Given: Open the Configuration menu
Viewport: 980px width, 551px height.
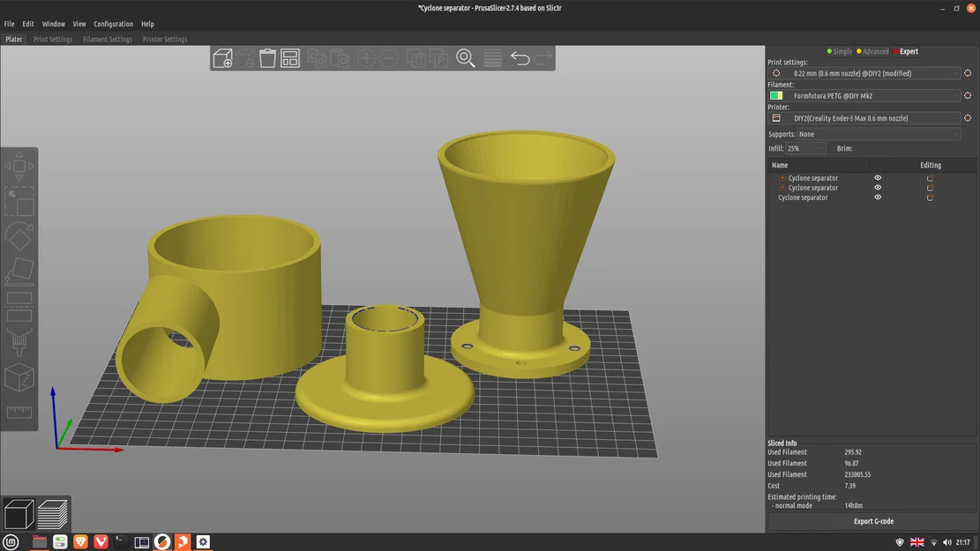Looking at the screenshot, I should point(113,24).
